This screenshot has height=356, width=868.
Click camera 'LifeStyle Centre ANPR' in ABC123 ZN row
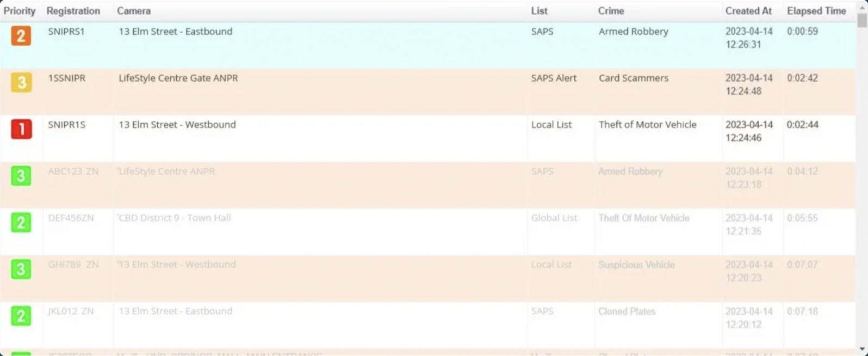click(x=166, y=171)
